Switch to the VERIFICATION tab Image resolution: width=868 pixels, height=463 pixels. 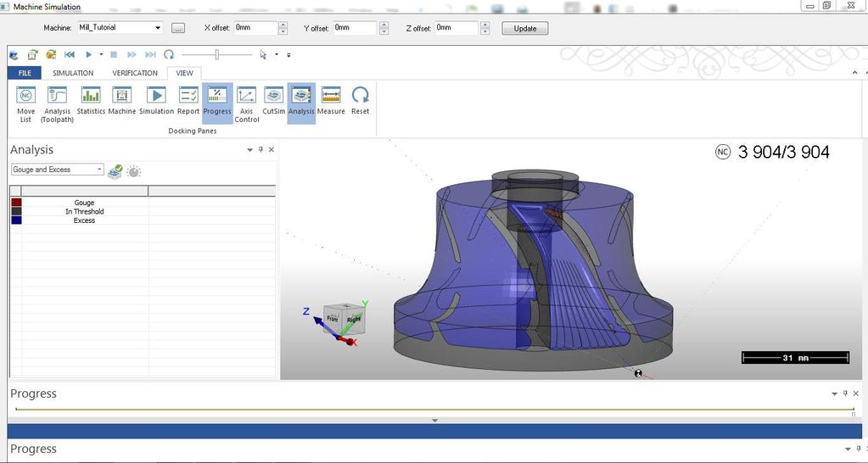(x=135, y=73)
